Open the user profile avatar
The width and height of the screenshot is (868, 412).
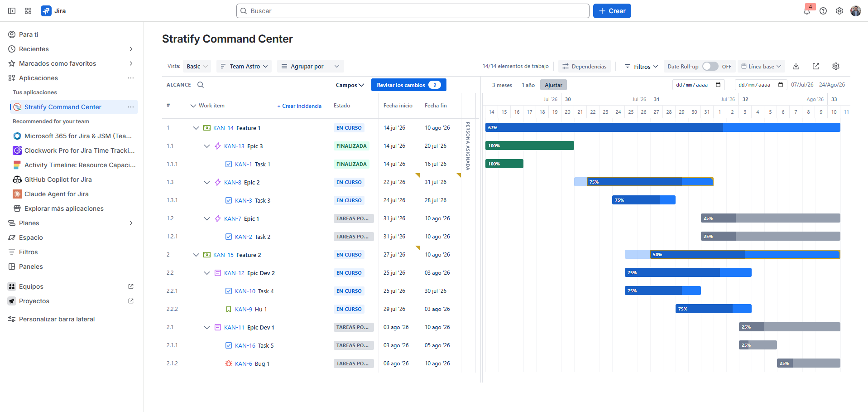tap(856, 11)
